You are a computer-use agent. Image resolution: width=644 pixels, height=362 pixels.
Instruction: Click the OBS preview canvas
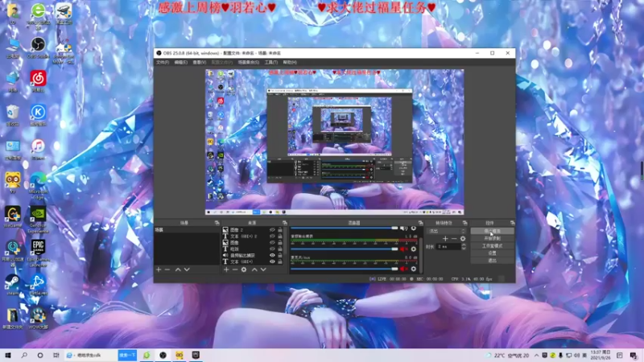334,142
